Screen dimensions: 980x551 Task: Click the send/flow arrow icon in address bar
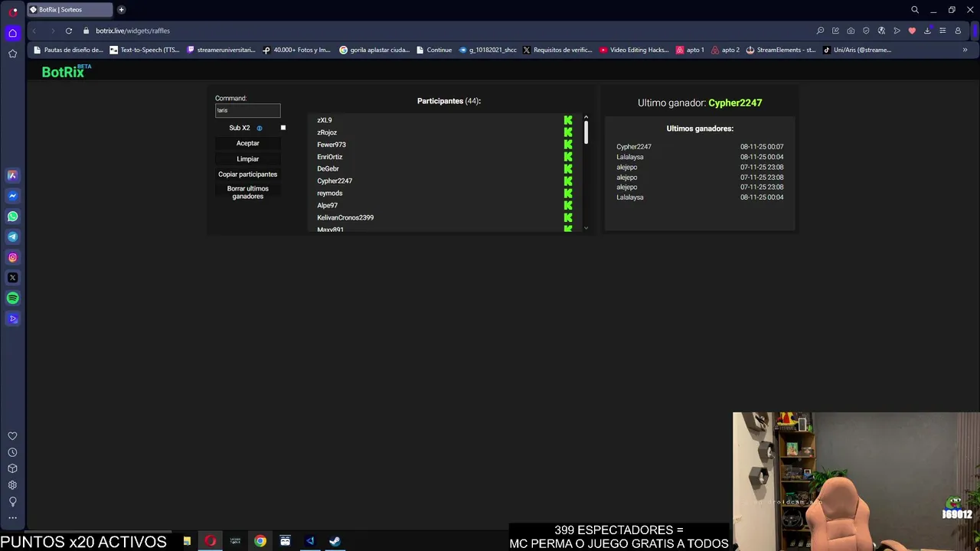point(897,31)
